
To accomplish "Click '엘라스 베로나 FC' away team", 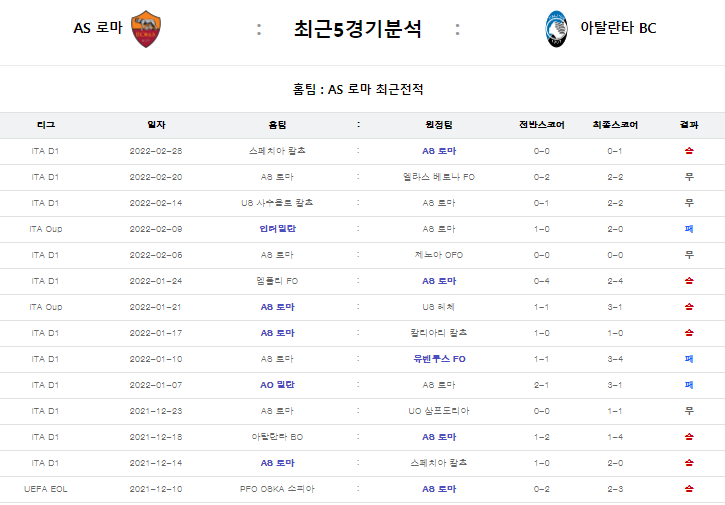I will tap(439, 177).
